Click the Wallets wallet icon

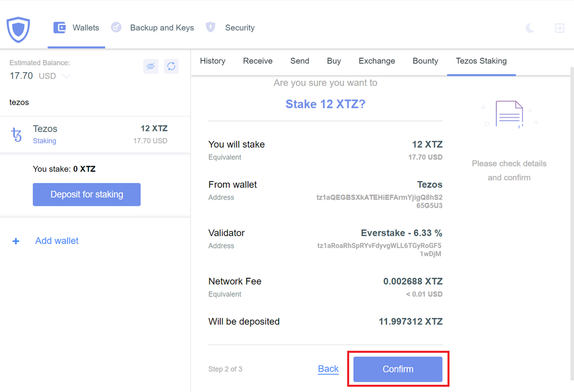(x=59, y=27)
